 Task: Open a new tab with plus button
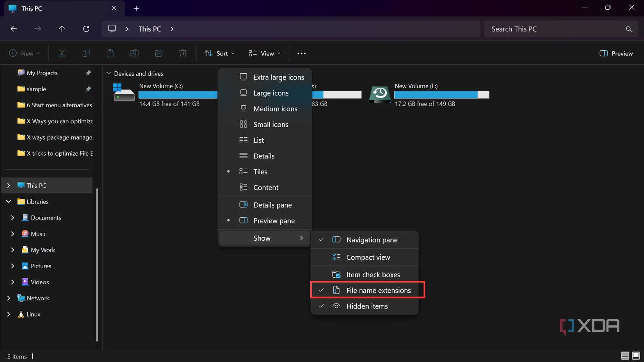pos(136,9)
